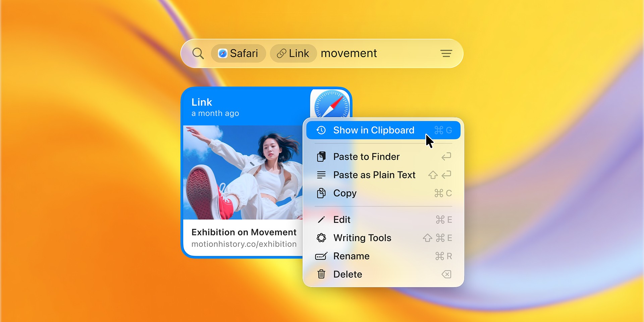Click the shift-return shortcut on Paste as Plain Text

[x=440, y=175]
